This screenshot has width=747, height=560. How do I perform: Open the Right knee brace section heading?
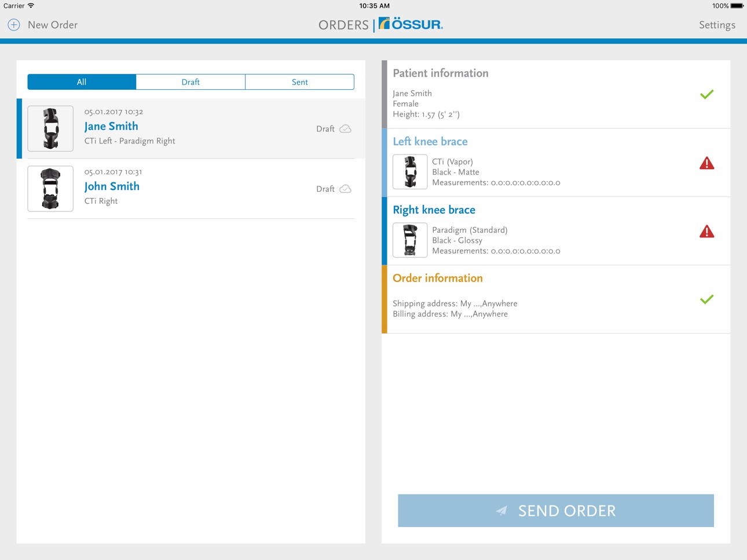click(x=434, y=210)
